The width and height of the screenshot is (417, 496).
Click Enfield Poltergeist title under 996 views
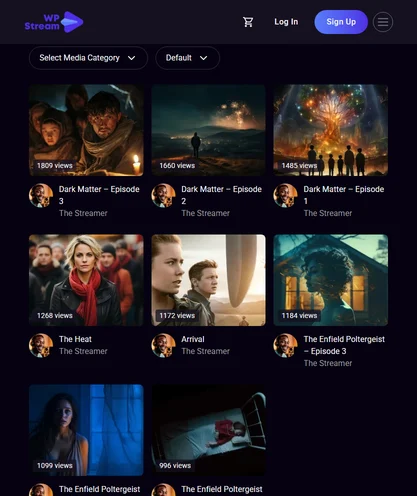point(222,489)
